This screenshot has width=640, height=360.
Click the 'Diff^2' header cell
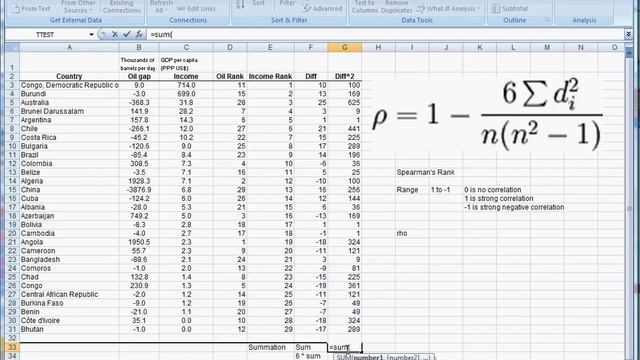pyautogui.click(x=344, y=76)
